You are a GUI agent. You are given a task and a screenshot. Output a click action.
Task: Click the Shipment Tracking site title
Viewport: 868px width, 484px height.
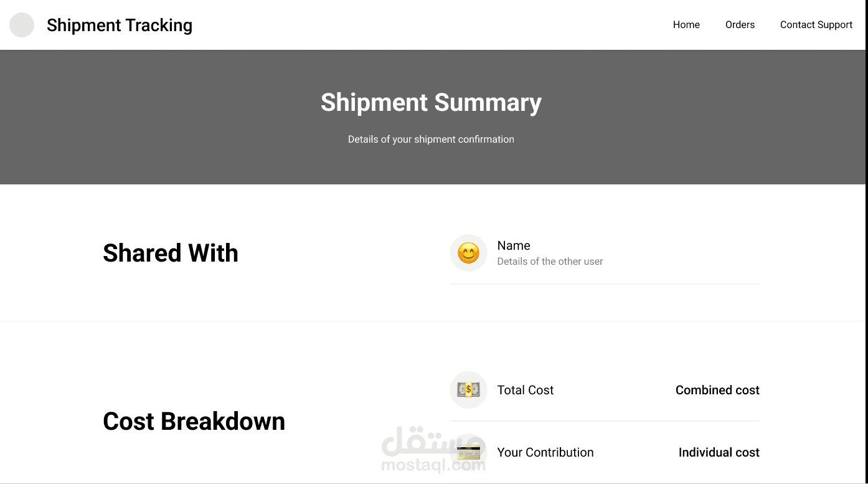(120, 25)
